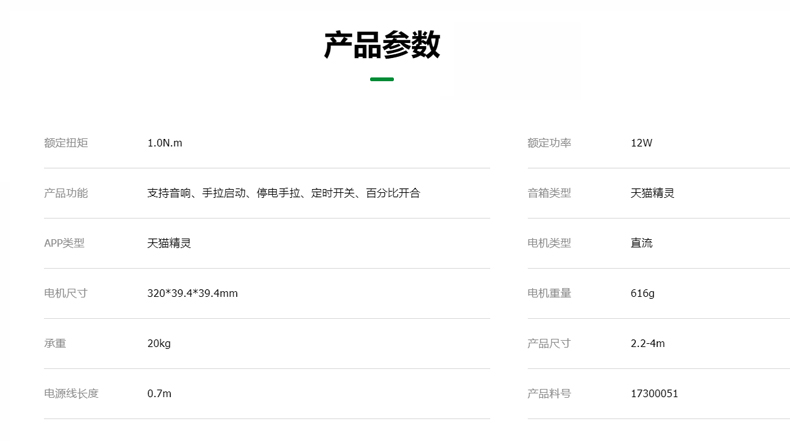
Task: Click the 天猫精灵 value beside 音箱类型
Action: pos(652,193)
